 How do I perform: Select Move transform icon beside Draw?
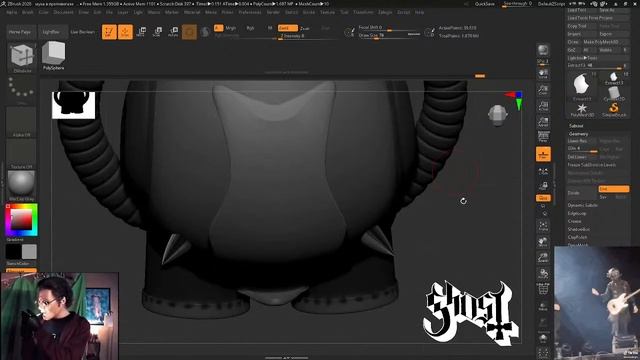click(141, 32)
